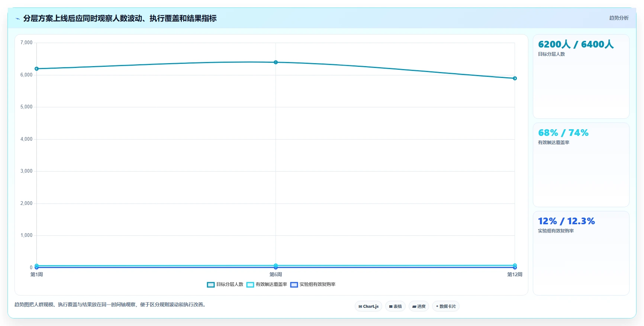The height and width of the screenshot is (326, 644).
Task: Select the 第6周 point on 目标分层人数 line
Action: (x=276, y=62)
